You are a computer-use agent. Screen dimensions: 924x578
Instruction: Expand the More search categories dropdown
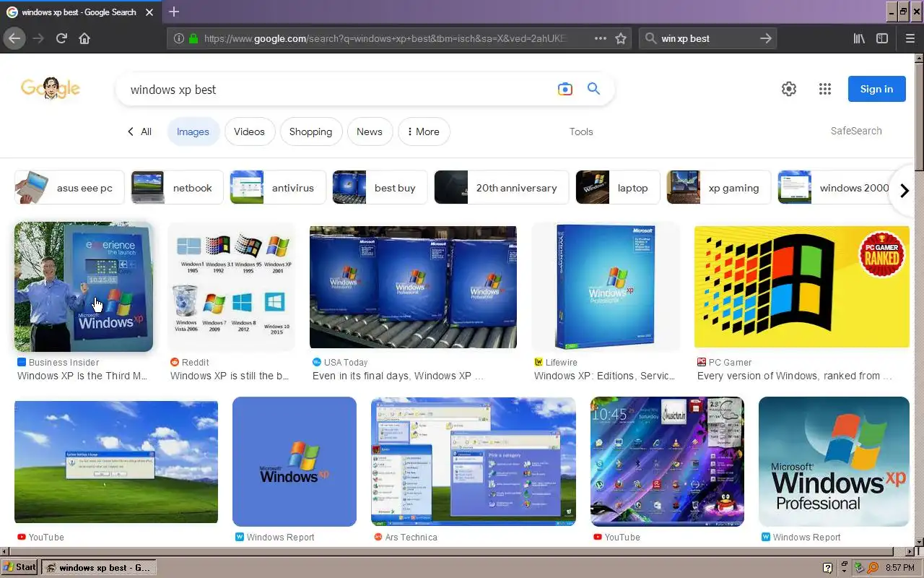point(424,131)
